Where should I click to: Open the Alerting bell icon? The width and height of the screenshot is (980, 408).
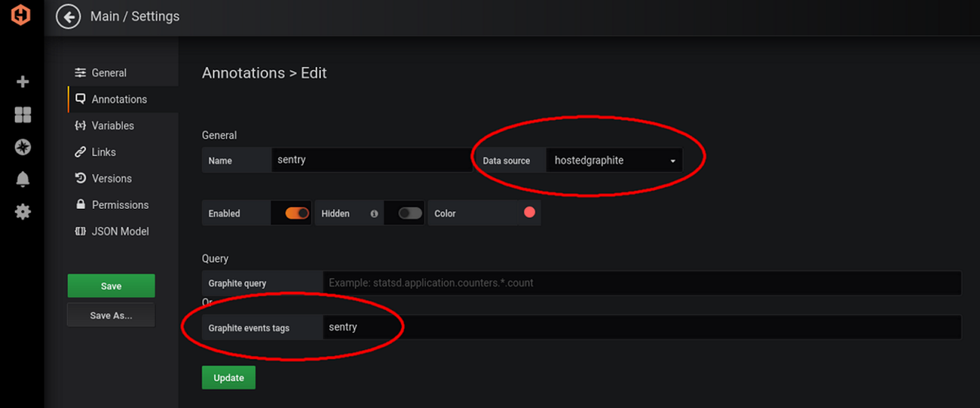[23, 180]
